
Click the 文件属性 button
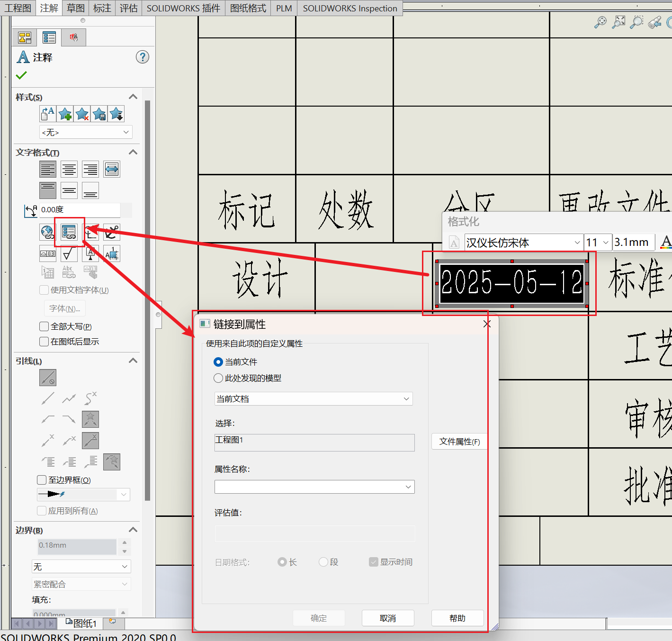tap(459, 442)
